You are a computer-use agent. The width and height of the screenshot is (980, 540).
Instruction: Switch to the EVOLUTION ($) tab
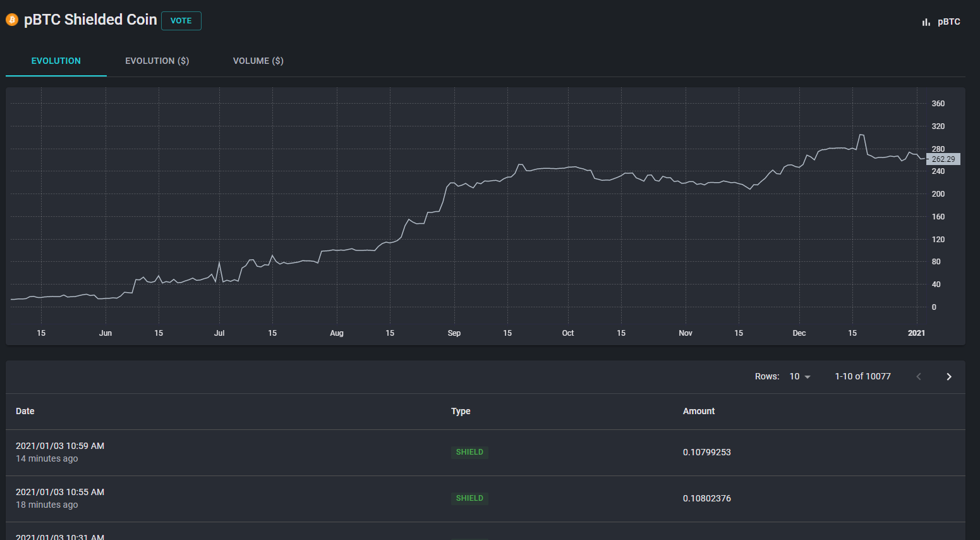coord(157,61)
